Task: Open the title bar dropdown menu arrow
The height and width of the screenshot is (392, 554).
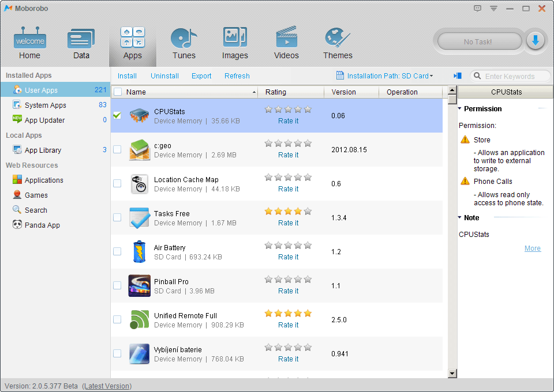Action: tap(493, 9)
